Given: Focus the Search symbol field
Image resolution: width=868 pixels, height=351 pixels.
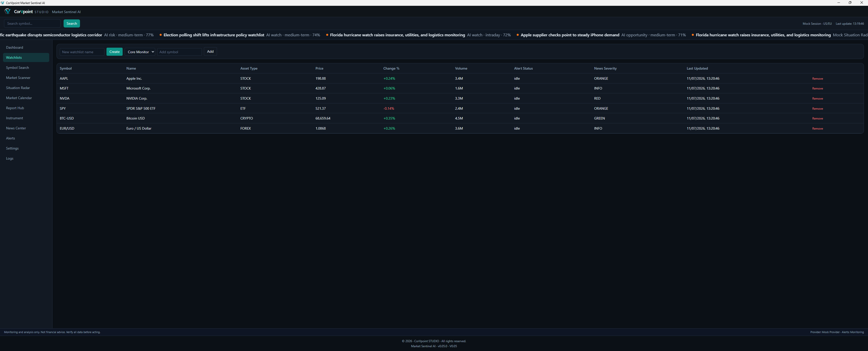Looking at the screenshot, I should (32, 24).
